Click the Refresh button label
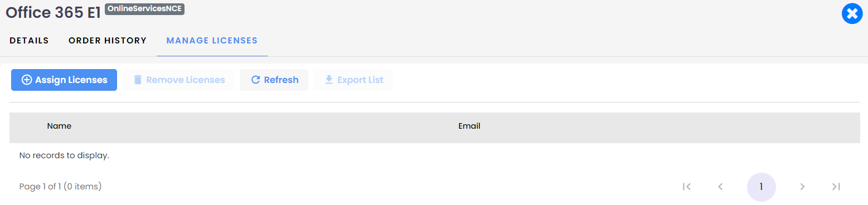This screenshot has height=205, width=868. click(x=281, y=80)
